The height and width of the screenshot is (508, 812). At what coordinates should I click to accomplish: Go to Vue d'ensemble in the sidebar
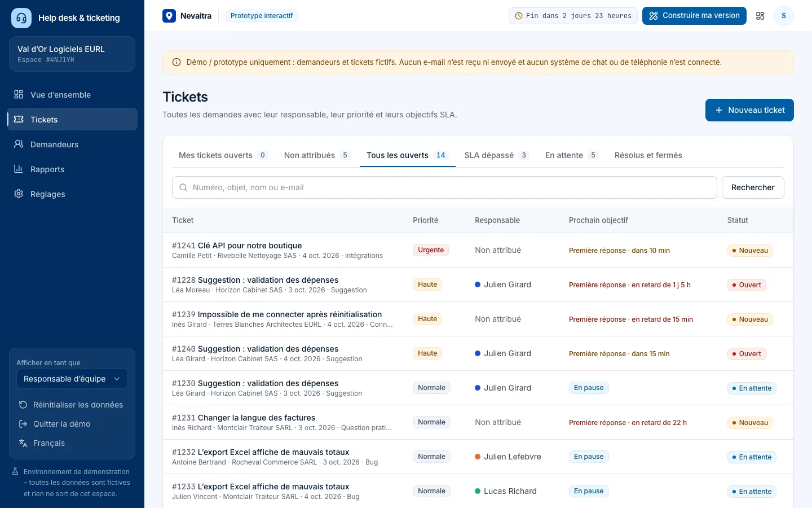[72, 94]
